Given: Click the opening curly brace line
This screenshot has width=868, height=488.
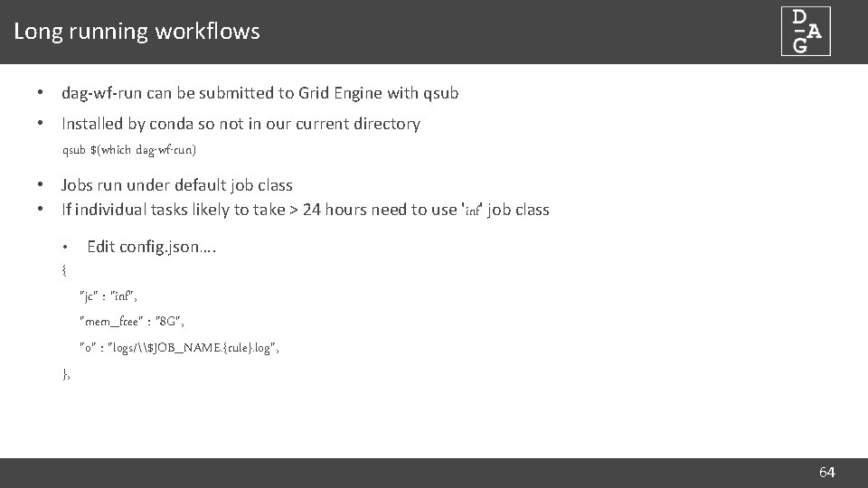Looking at the screenshot, I should (x=63, y=268).
